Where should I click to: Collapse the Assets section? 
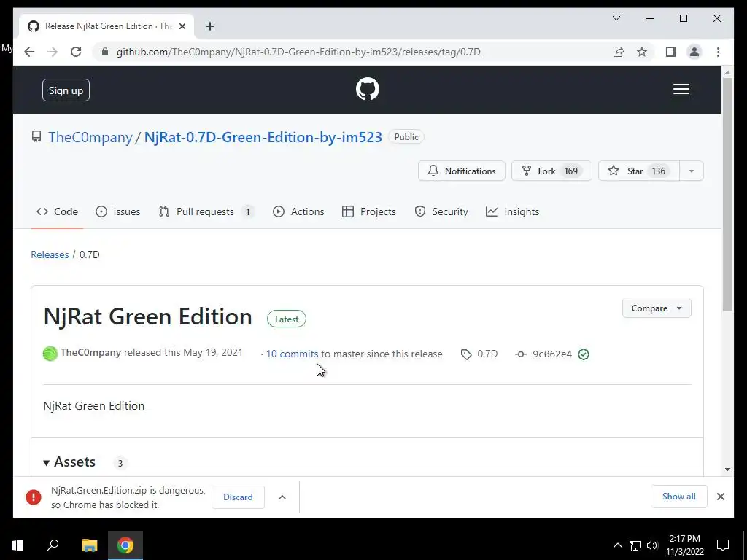tap(70, 462)
